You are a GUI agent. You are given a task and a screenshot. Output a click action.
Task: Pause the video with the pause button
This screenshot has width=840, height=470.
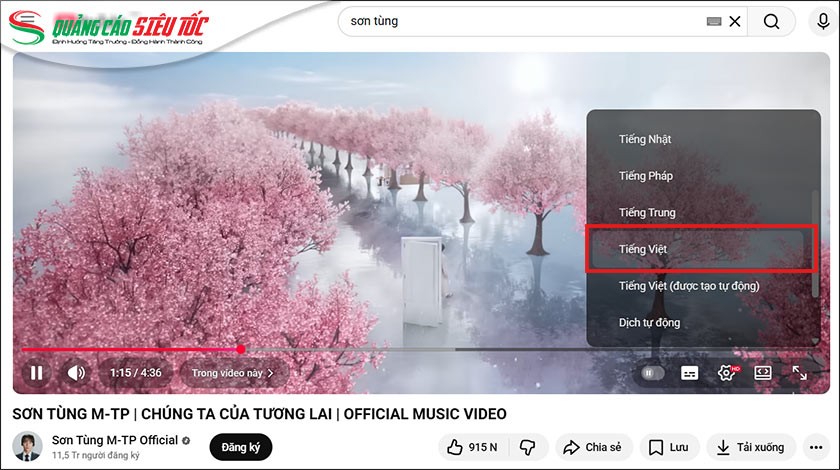coord(36,372)
